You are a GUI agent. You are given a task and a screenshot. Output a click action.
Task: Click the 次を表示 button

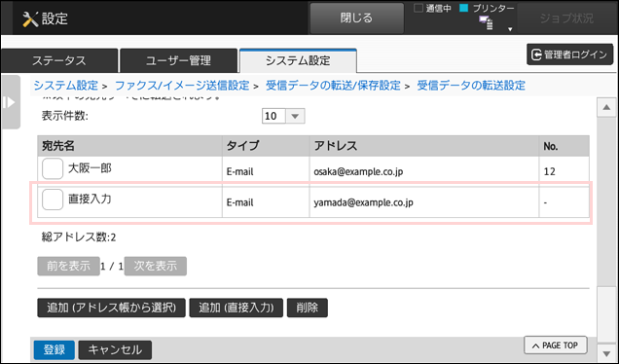pos(156,266)
